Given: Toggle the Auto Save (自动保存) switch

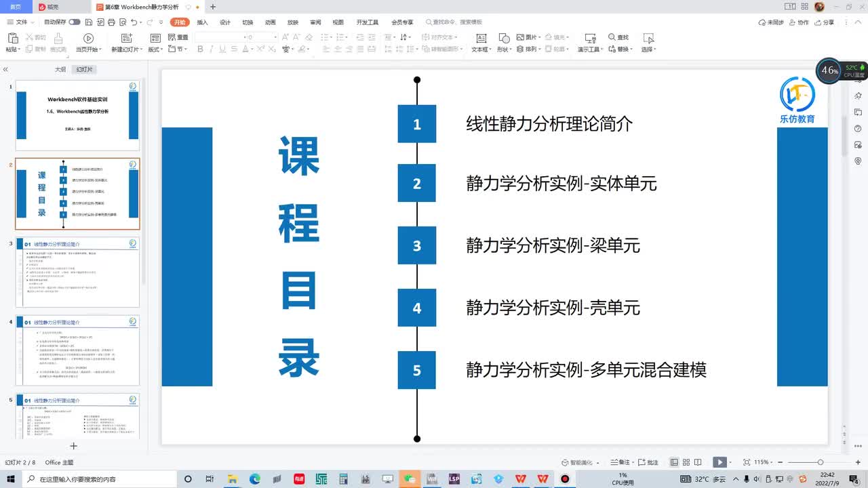Looking at the screenshot, I should pyautogui.click(x=75, y=22).
